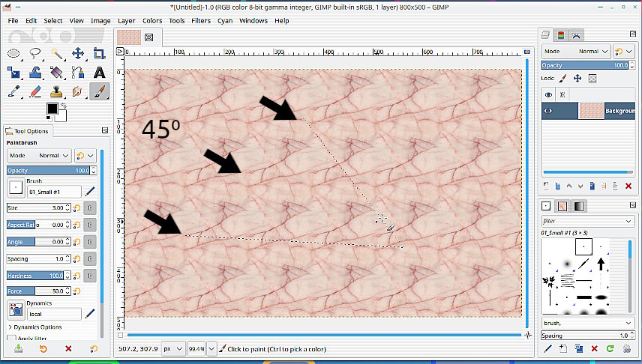Choose the Free Select lasso tool

tap(35, 53)
